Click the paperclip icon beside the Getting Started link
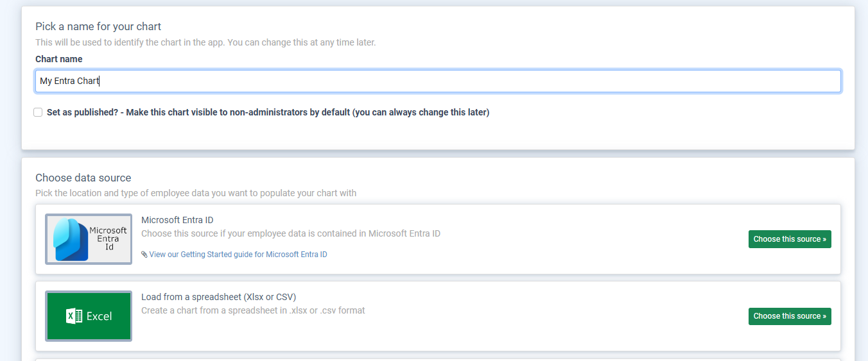 [144, 255]
